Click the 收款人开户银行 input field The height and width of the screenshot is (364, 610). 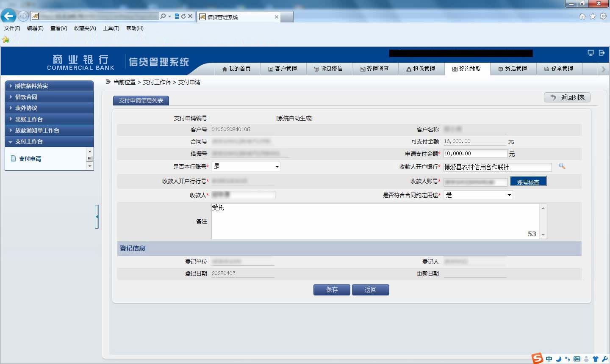point(498,167)
